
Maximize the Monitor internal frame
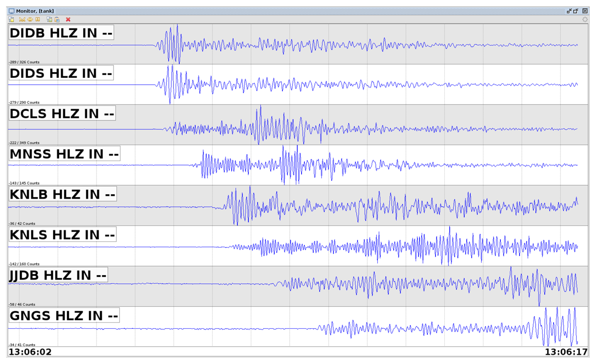[576, 11]
